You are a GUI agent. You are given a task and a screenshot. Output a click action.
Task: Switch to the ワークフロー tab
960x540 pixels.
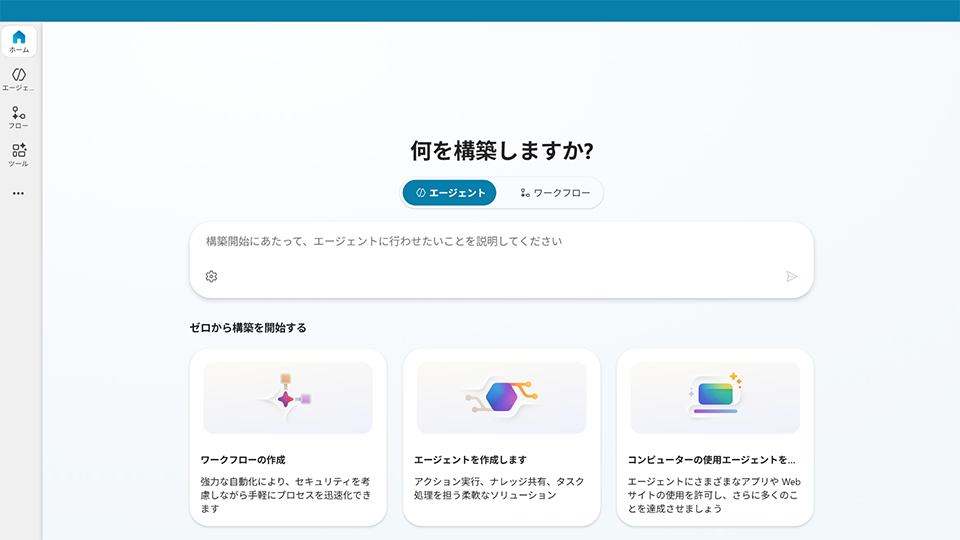pyautogui.click(x=555, y=193)
